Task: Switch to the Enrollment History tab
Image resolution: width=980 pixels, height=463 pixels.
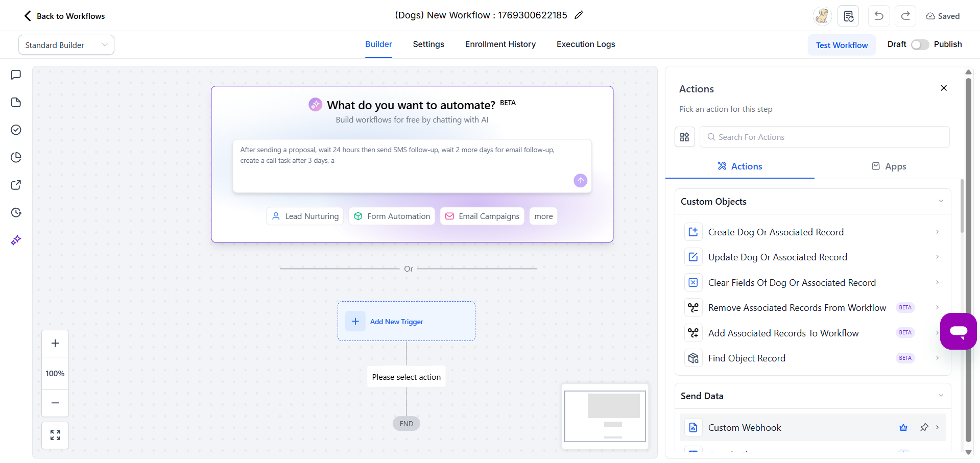Action: [x=500, y=44]
